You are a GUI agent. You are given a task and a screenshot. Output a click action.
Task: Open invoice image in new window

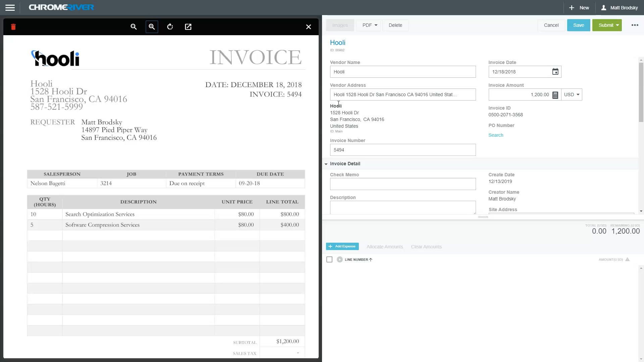pyautogui.click(x=188, y=27)
